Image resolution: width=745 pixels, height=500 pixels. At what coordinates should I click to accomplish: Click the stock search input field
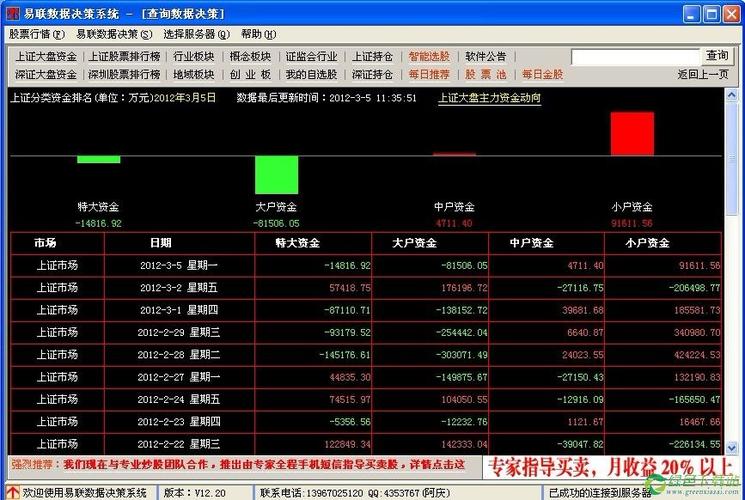tap(636, 57)
